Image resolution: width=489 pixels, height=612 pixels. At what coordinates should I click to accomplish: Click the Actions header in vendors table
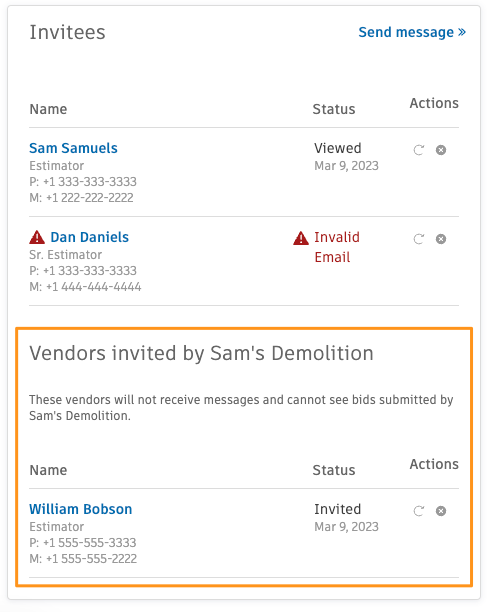[x=434, y=464]
